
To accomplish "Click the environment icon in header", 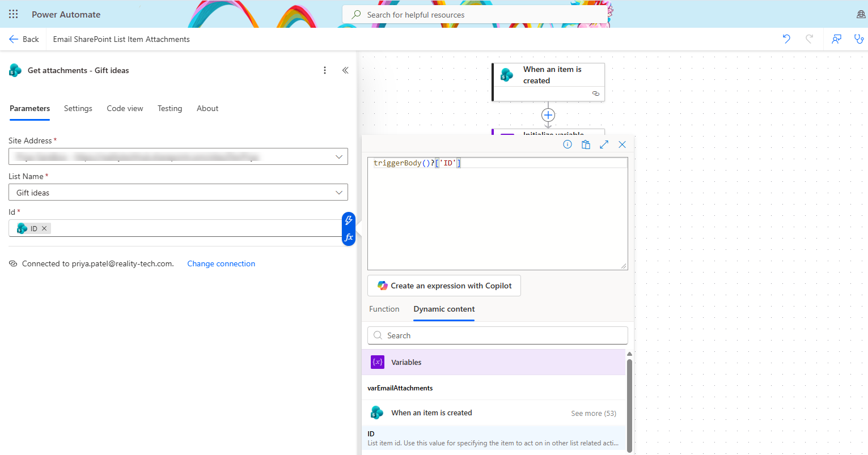I will (x=861, y=15).
